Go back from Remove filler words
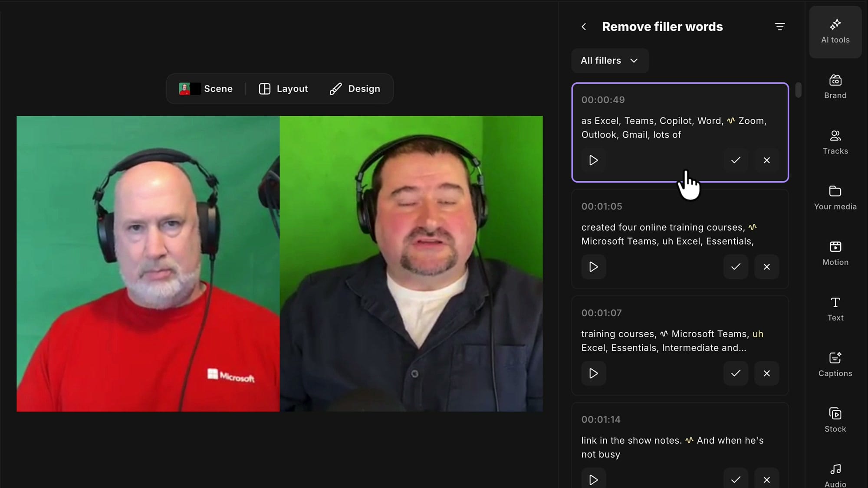This screenshot has height=488, width=868. coord(584,27)
